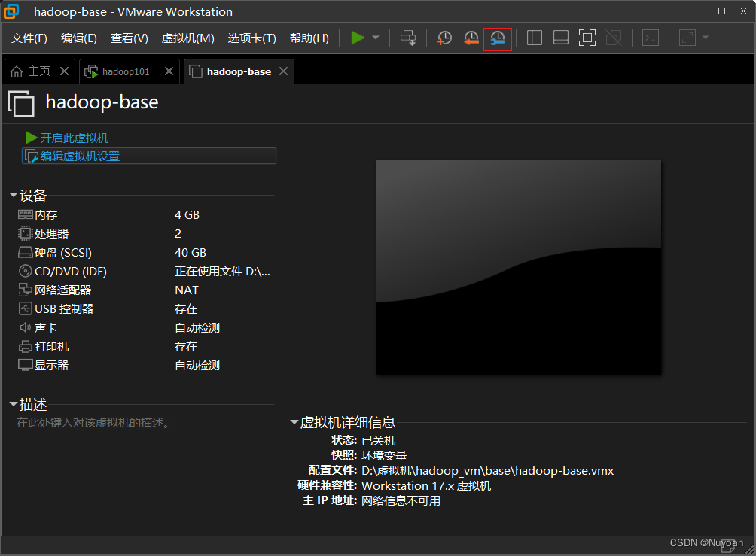Image resolution: width=756 pixels, height=556 pixels.
Task: Click the USB icon beside USB 控制器
Action: pos(25,308)
